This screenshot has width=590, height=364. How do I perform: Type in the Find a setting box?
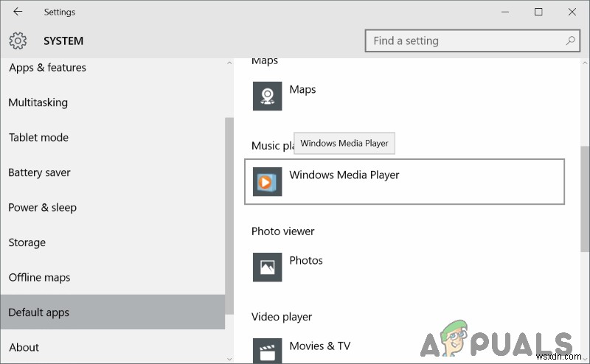coord(465,41)
